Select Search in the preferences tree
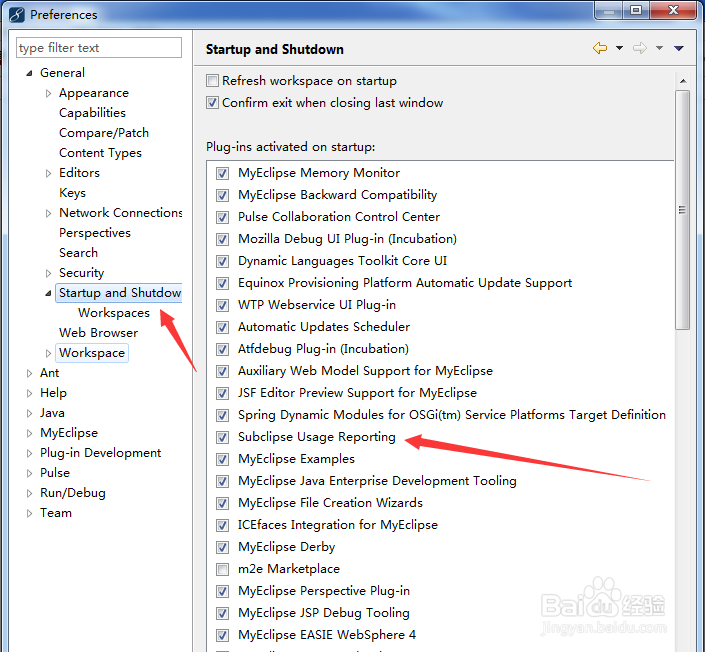705x652 pixels. 78,253
